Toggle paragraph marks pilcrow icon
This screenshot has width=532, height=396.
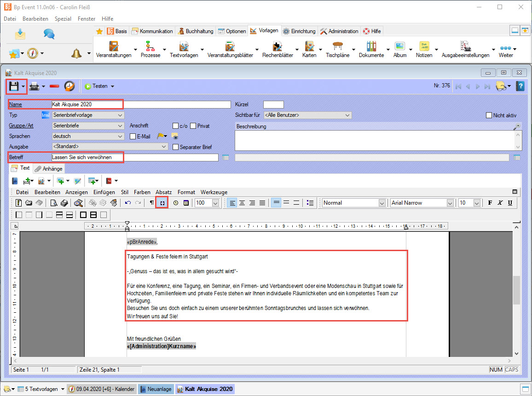click(x=151, y=203)
